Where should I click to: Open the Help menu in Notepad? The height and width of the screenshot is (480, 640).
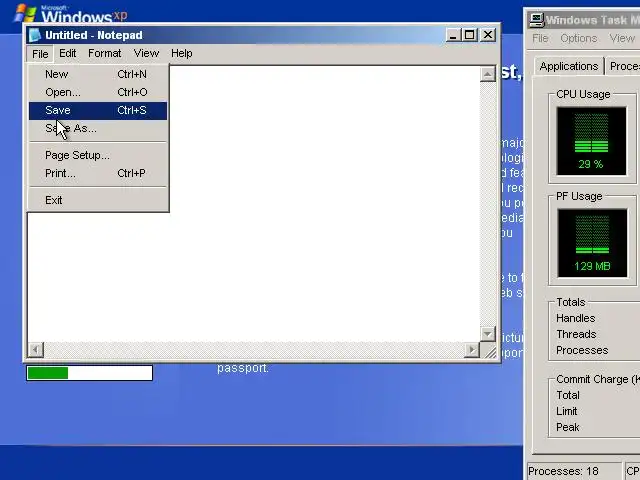(x=182, y=53)
